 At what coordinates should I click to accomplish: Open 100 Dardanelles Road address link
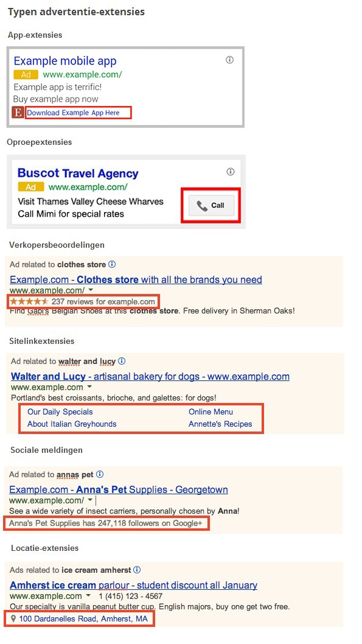tap(83, 618)
